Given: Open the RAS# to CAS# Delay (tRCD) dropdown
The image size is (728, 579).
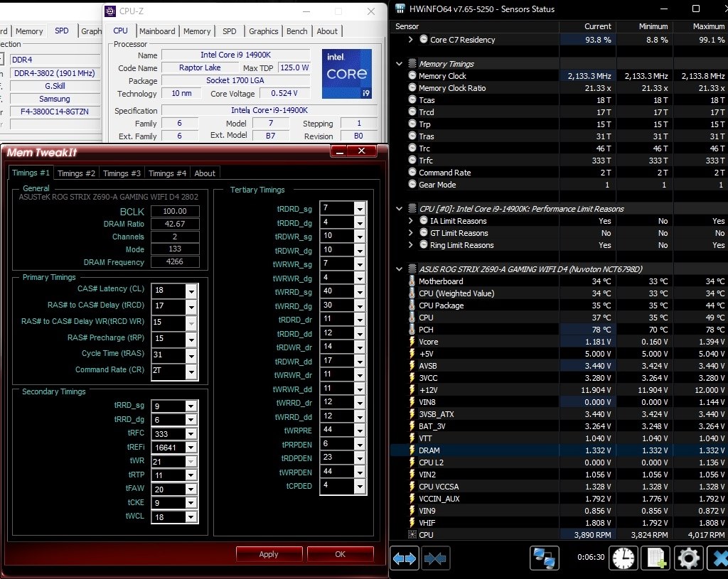Looking at the screenshot, I should [191, 307].
